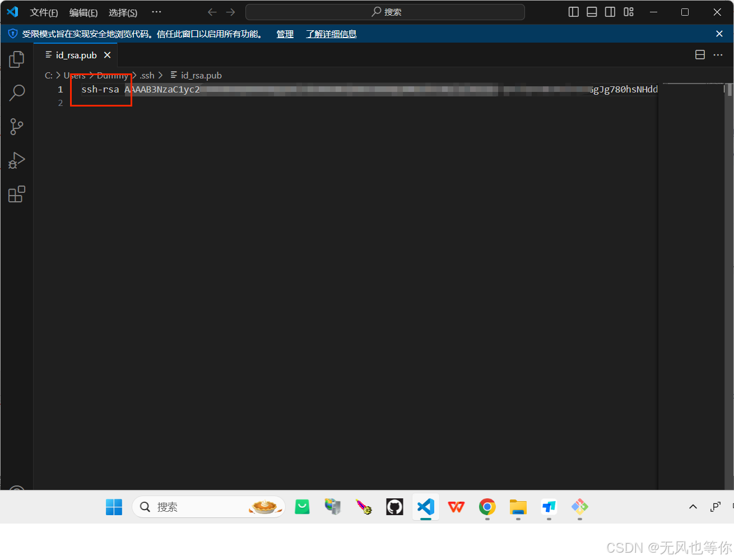Go back using the left arrow

point(212,12)
